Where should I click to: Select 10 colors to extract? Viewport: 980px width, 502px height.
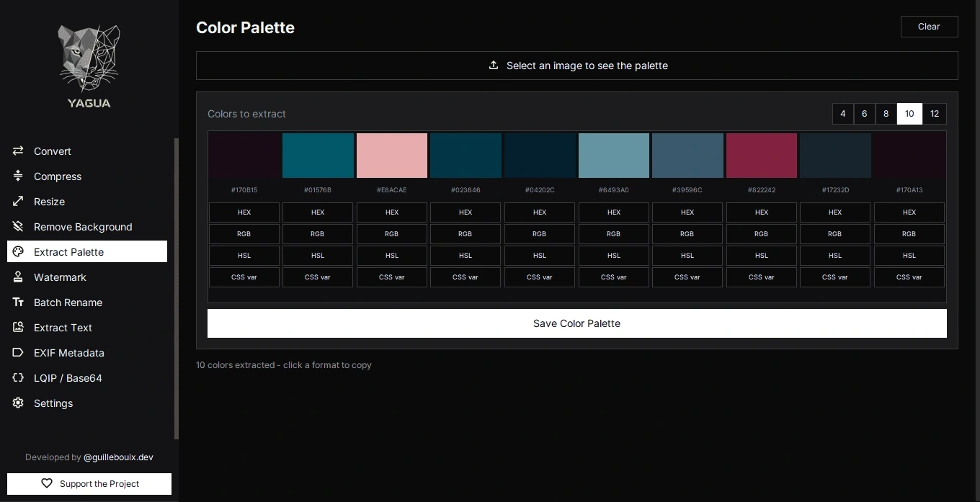tap(909, 114)
